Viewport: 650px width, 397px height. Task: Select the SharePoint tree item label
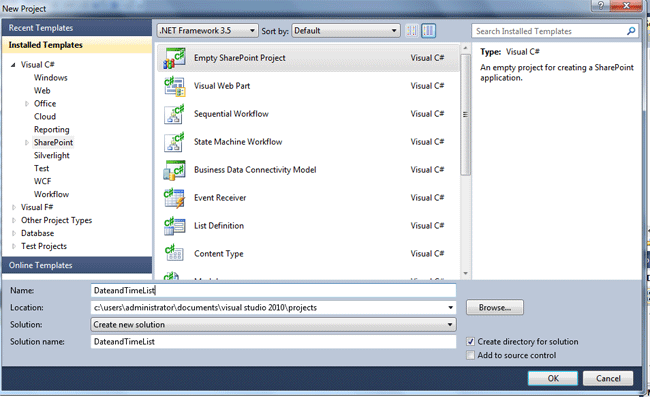point(53,142)
